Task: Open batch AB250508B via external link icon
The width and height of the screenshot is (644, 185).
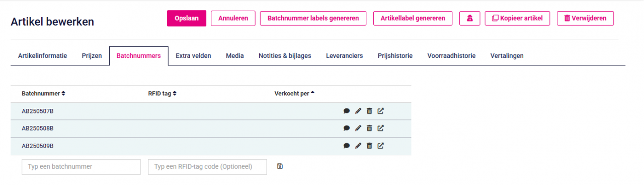Action: [381, 129]
